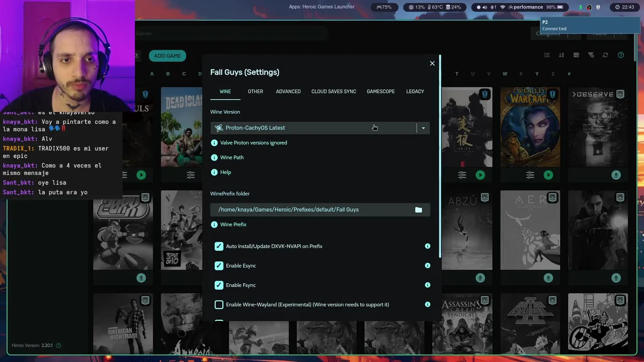This screenshot has height=362, width=644.
Task: Expand the Wine Prefix info row
Action: (x=229, y=225)
